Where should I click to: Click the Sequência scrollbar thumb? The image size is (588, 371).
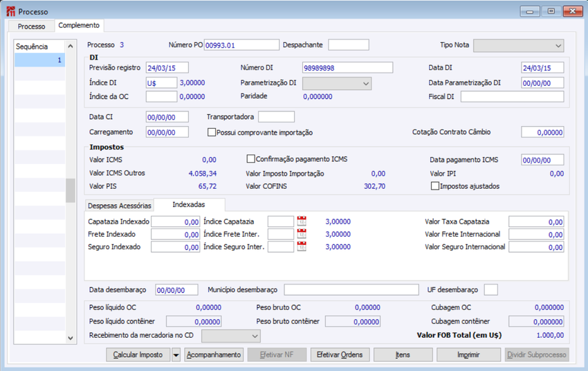click(x=71, y=190)
